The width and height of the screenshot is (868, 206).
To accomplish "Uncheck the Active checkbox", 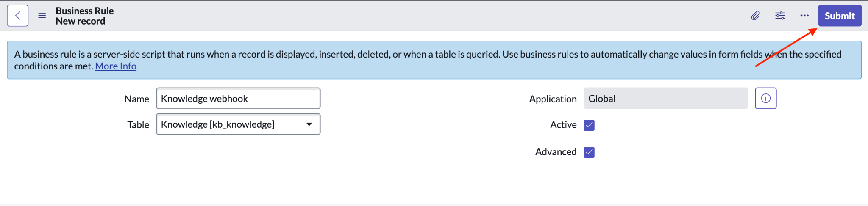I will [589, 125].
